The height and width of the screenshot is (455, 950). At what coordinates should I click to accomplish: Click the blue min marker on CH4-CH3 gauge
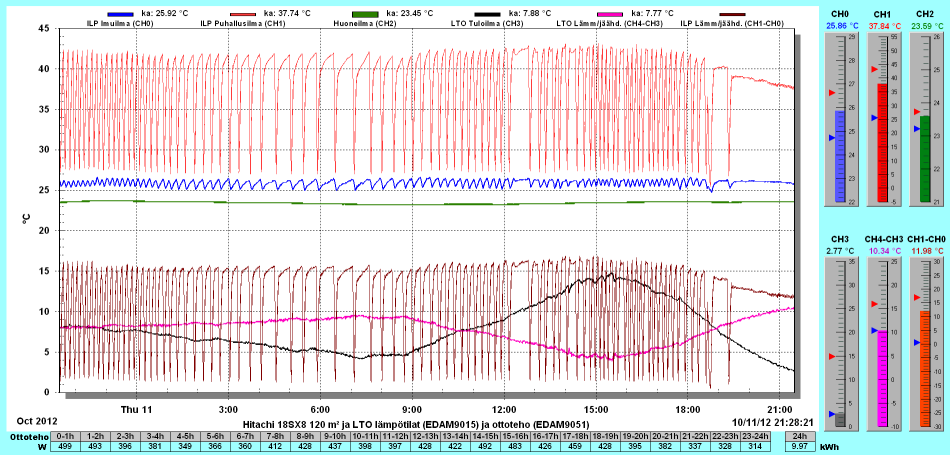(872, 330)
